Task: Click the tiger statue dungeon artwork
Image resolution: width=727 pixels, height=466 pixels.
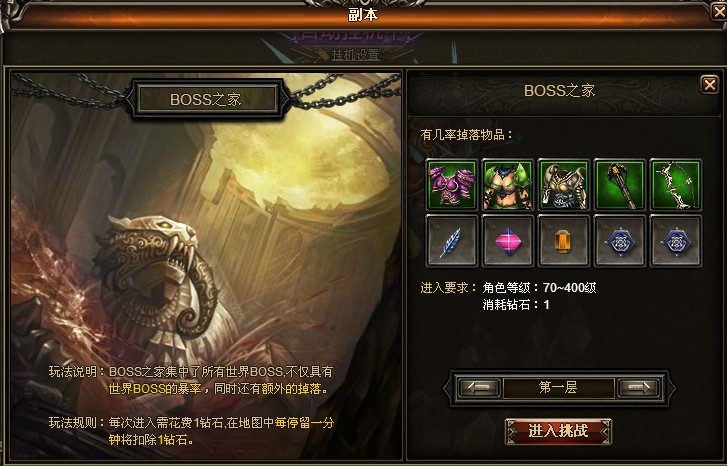Action: 206,266
